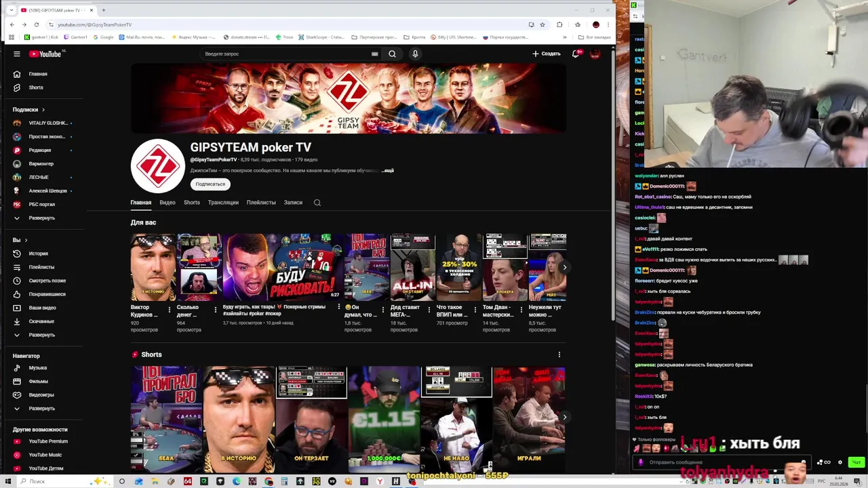Click the Чат button in chat panel
This screenshot has height=488, width=868.
pos(856,462)
